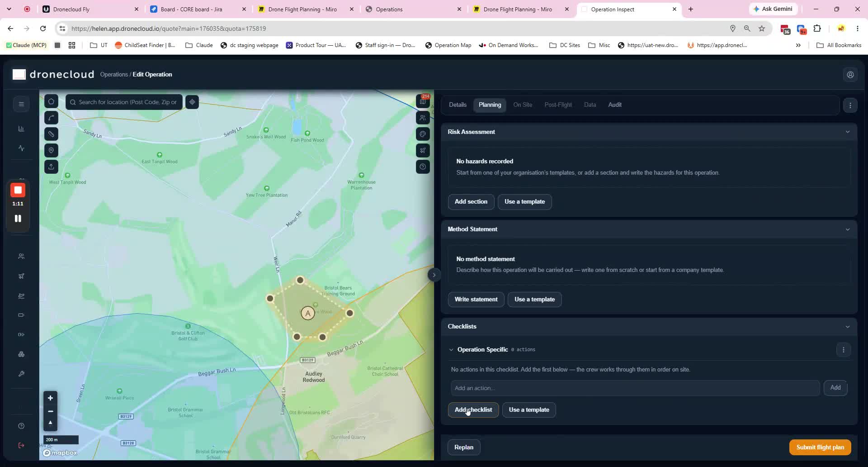Open the Operation Specific checklist options menu
Viewport: 868px width, 467px height.
(844, 350)
